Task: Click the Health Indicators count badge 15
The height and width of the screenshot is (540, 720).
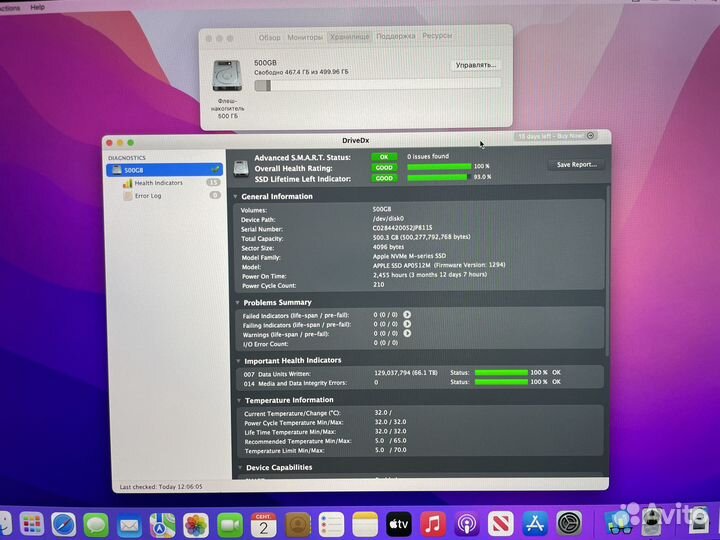Action: click(213, 182)
